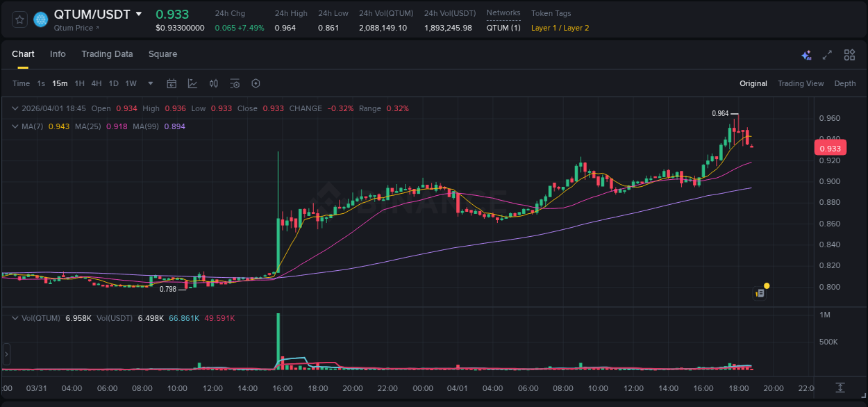
Task: Open the widgets grid panel
Action: pos(849,54)
